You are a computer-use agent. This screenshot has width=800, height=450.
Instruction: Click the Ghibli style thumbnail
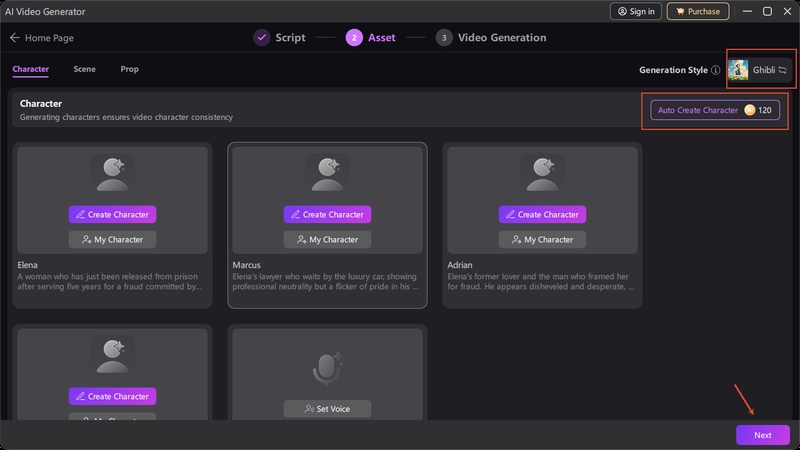point(738,70)
